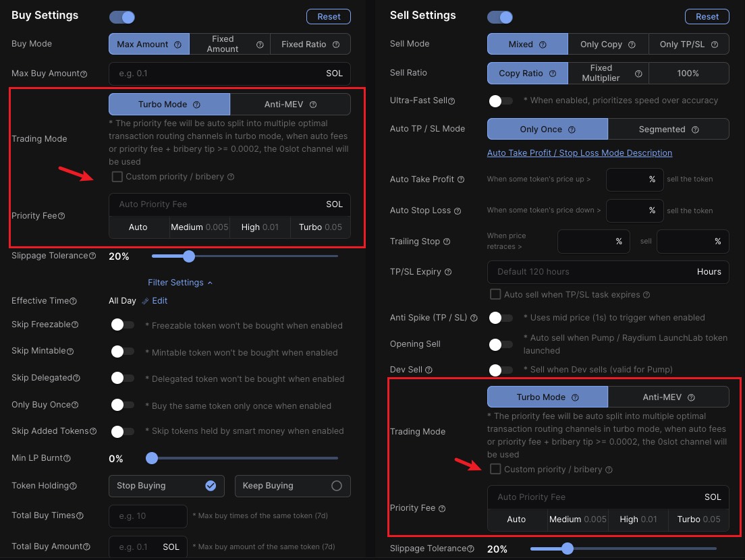Screen dimensions: 745x560
Task: Click help icon next to Ultra-Fast Sell
Action: [x=452, y=101]
